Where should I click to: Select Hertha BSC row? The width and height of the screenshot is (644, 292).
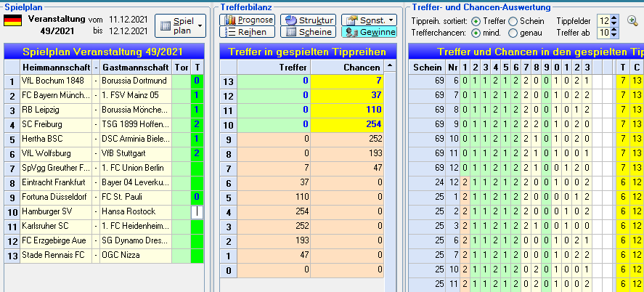point(104,139)
